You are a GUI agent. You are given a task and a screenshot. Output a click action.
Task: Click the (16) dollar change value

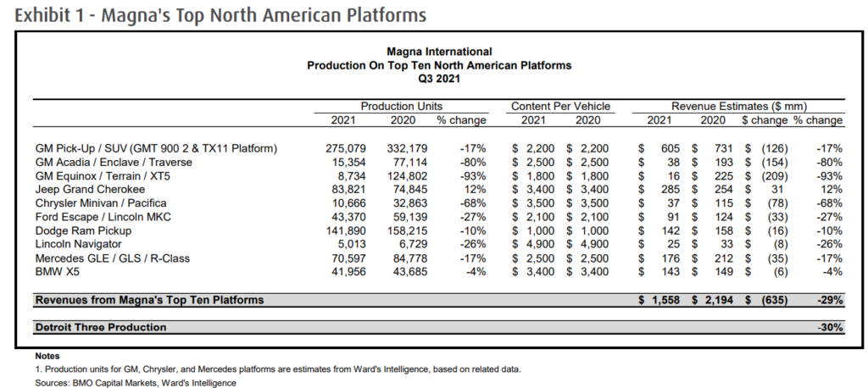click(x=778, y=230)
